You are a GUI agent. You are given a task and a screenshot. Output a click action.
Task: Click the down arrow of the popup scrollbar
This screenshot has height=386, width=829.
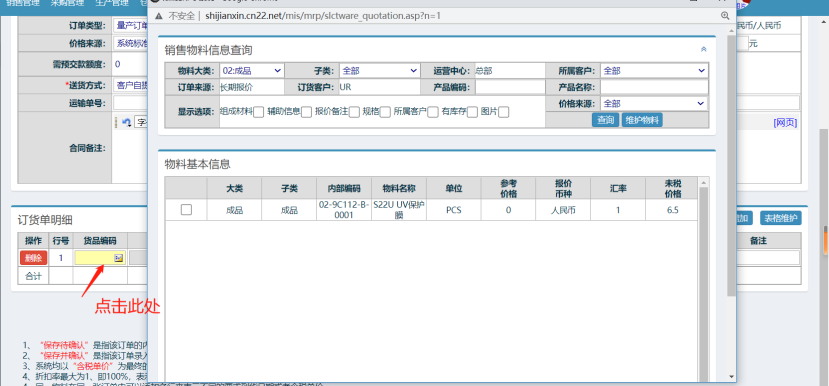(731, 376)
